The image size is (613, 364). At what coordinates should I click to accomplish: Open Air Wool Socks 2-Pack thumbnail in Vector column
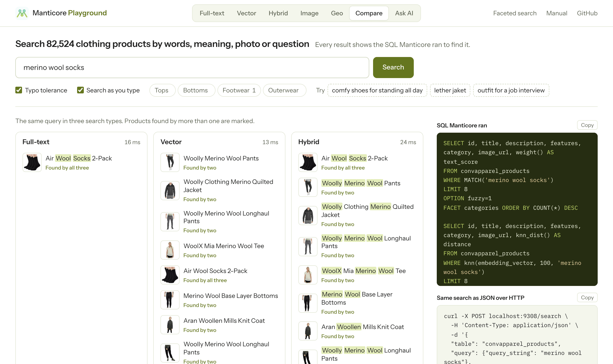[x=170, y=275]
